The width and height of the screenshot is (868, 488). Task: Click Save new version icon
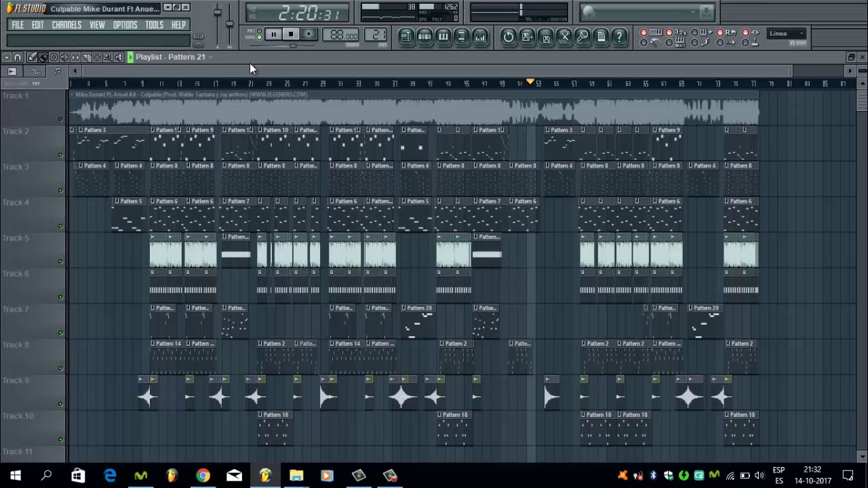527,37
